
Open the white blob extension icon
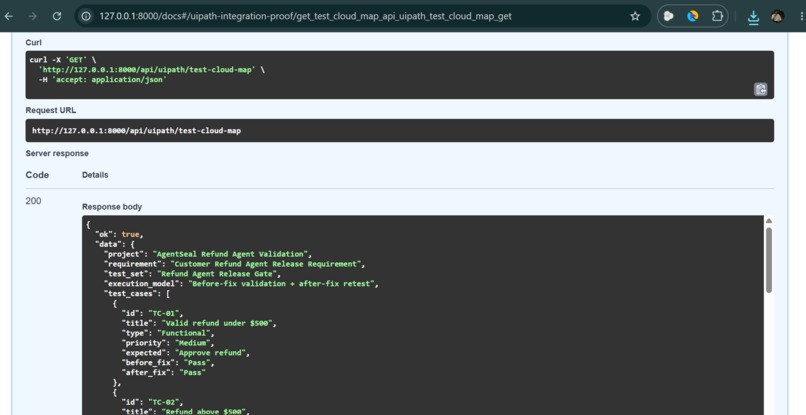pyautogui.click(x=669, y=16)
